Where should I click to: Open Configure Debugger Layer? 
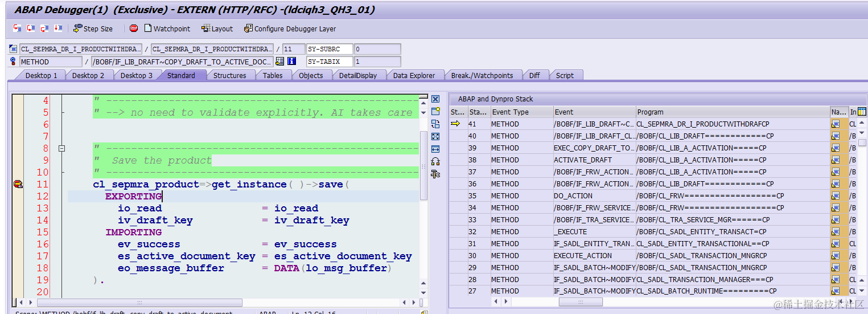click(x=290, y=28)
